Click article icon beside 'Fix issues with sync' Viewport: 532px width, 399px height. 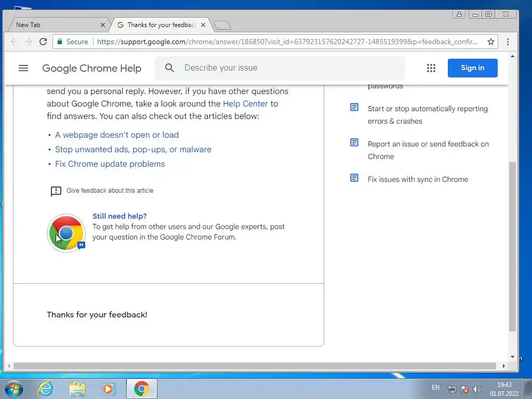[354, 178]
